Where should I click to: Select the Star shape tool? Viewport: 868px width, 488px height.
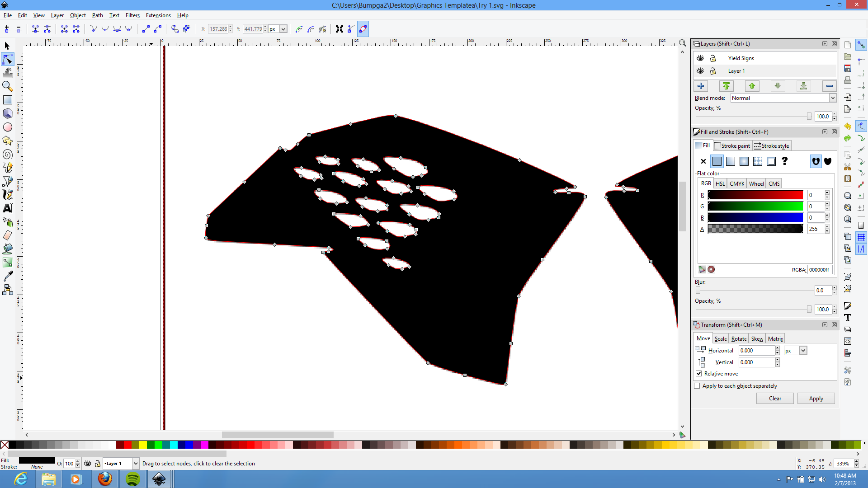[x=8, y=141]
